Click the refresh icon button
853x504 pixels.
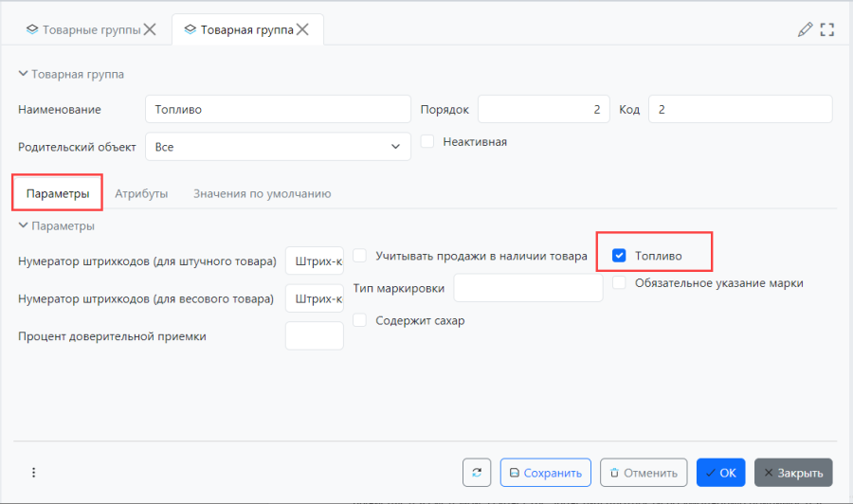point(477,473)
